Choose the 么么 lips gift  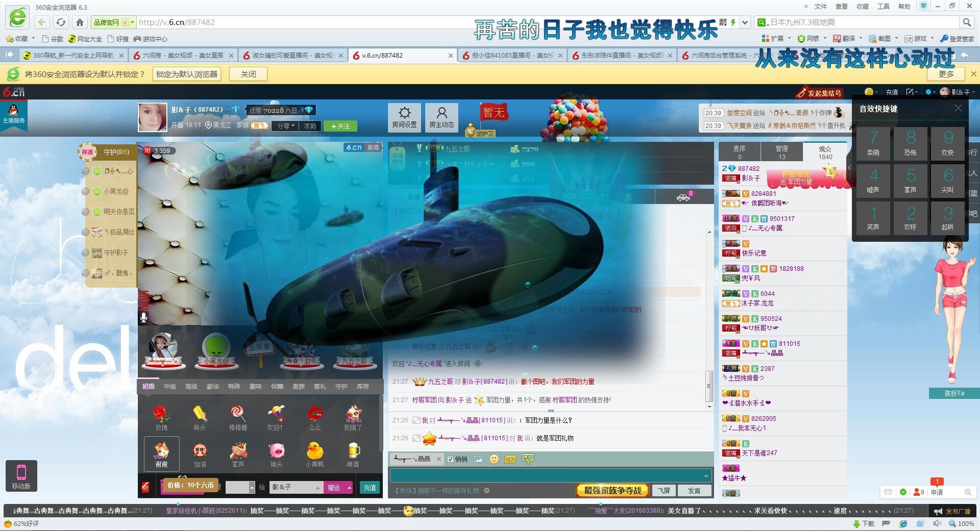314,418
